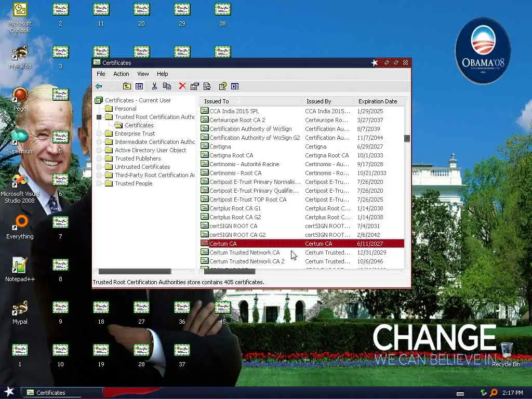Viewport: 532px width, 399px height.
Task: Select the Certum CA certificate row
Action: (302, 244)
